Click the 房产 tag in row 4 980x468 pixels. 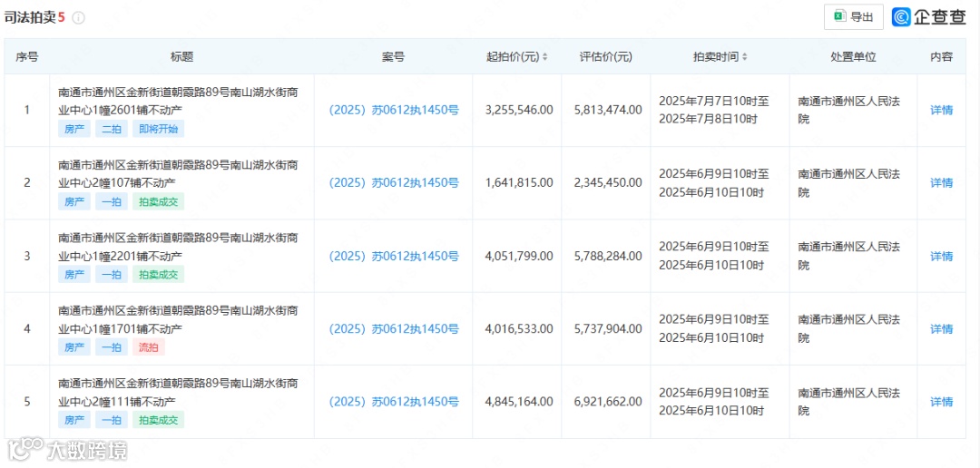pyautogui.click(x=74, y=347)
